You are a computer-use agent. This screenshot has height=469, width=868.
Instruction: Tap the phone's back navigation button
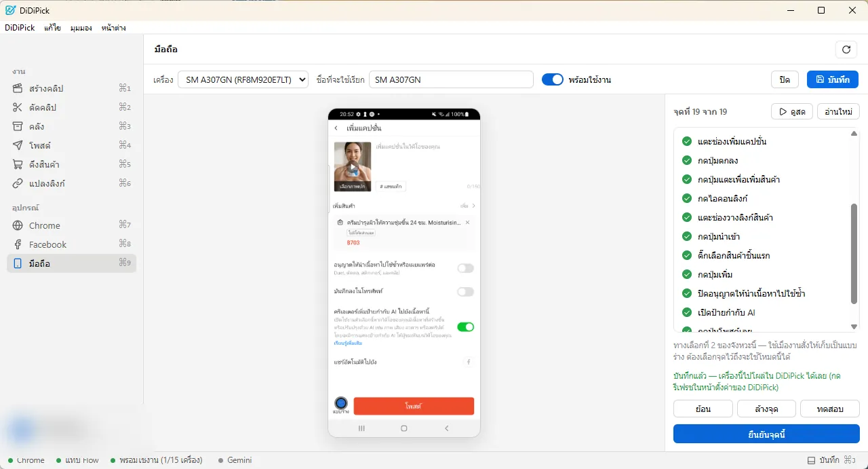446,428
